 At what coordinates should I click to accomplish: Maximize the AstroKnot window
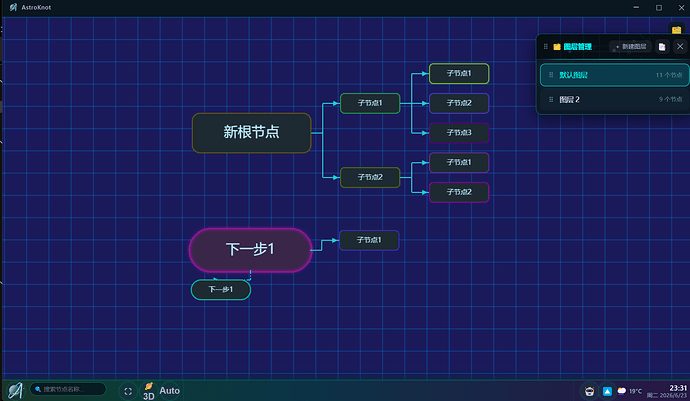click(659, 7)
